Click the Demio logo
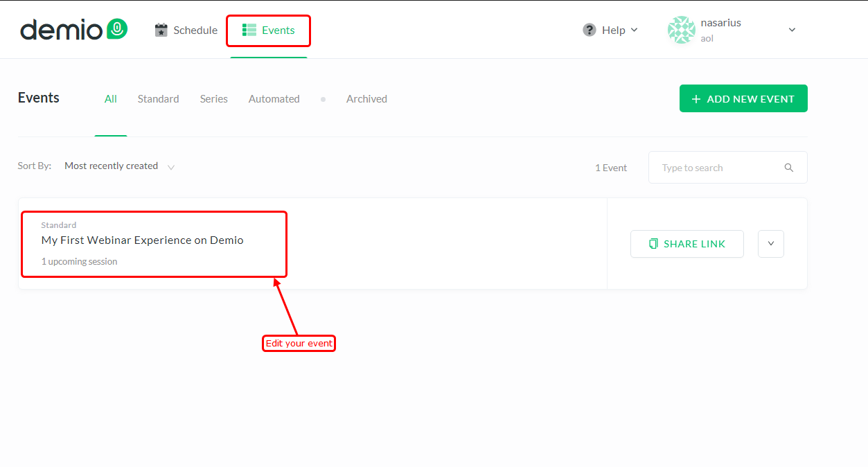 tap(73, 30)
